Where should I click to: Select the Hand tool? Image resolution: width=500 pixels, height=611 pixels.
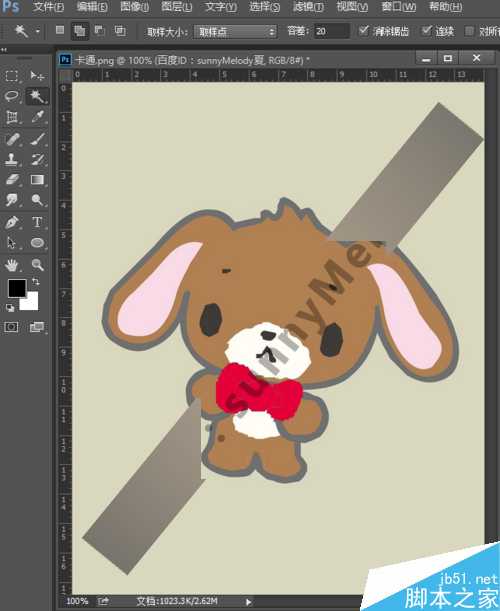[12, 265]
